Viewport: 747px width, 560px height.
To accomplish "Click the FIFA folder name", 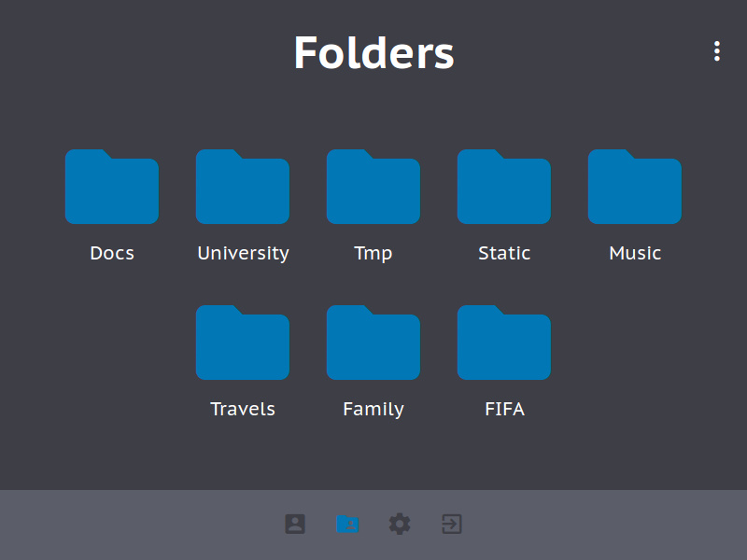I will point(504,408).
